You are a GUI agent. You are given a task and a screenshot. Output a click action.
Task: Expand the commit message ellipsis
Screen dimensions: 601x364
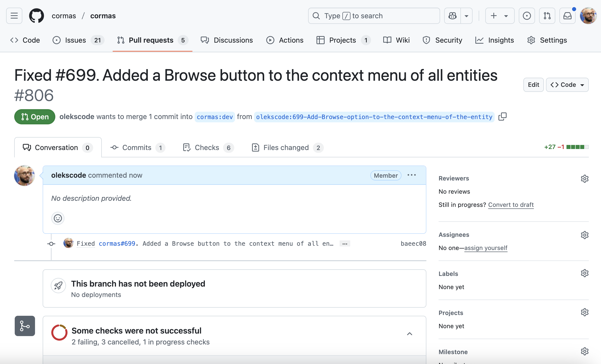(x=345, y=244)
